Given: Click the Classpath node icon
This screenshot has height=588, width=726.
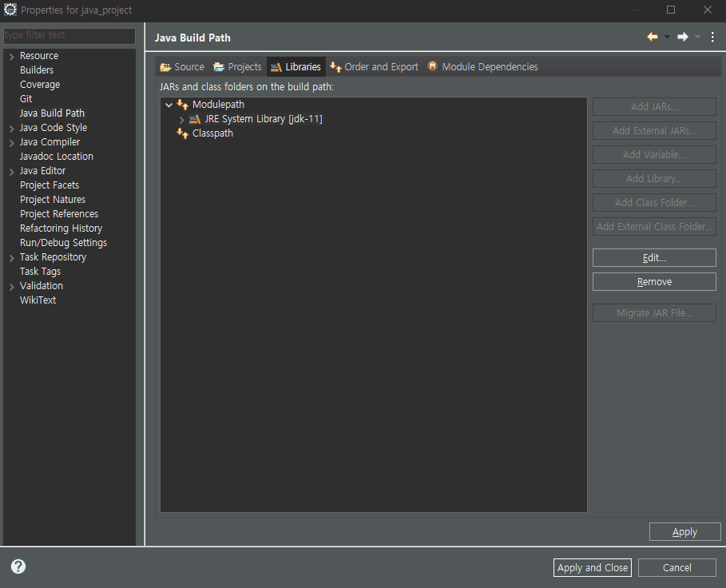Looking at the screenshot, I should tap(182, 133).
